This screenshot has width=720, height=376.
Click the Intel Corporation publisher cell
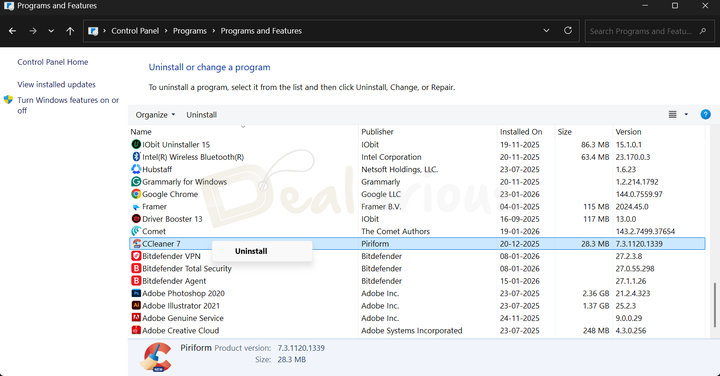click(391, 157)
